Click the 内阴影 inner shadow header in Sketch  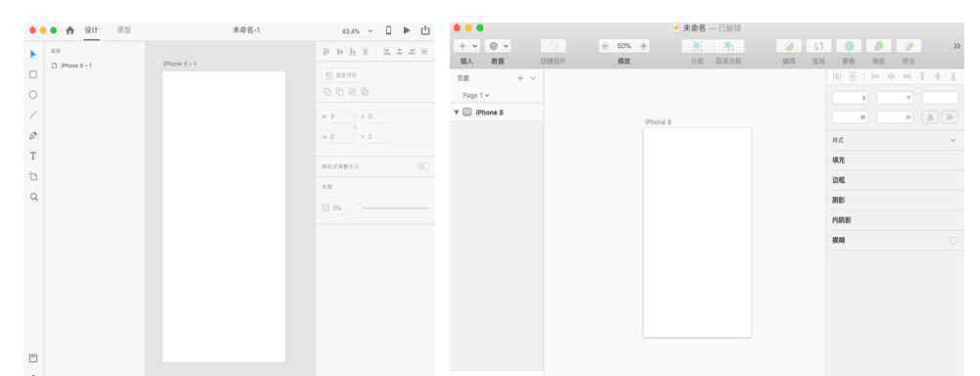841,220
